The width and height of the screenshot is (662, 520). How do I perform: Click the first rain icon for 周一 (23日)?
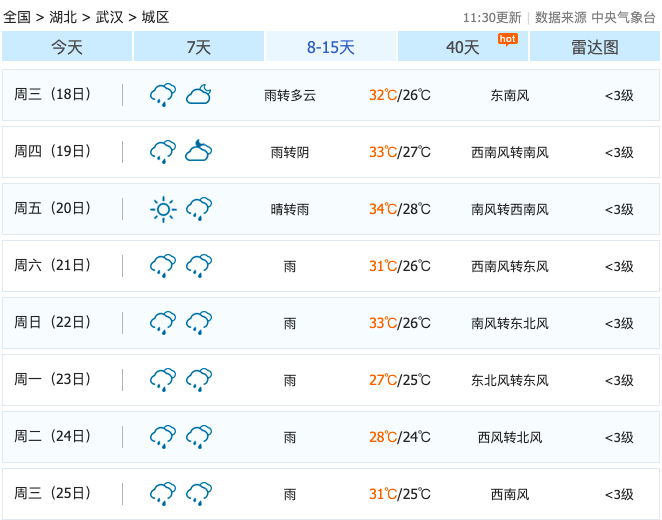pos(163,379)
